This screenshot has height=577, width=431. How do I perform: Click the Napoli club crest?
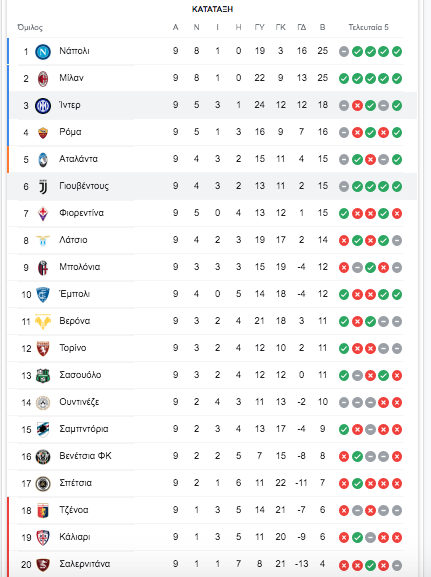43,52
